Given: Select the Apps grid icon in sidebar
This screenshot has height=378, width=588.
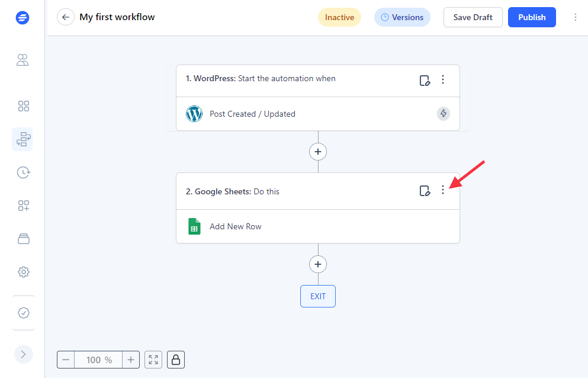Looking at the screenshot, I should click(x=24, y=106).
